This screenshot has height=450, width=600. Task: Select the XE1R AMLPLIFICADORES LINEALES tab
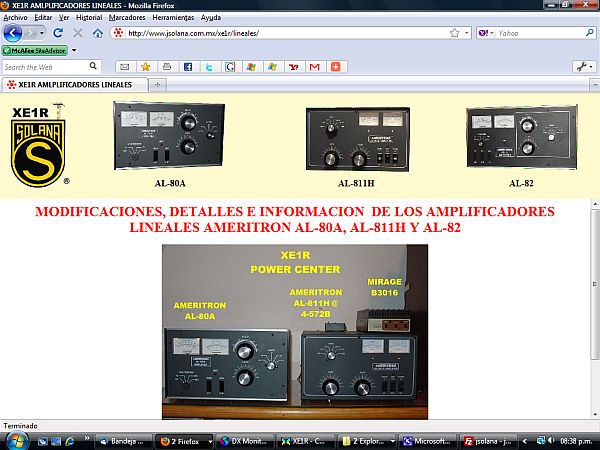pos(74,84)
